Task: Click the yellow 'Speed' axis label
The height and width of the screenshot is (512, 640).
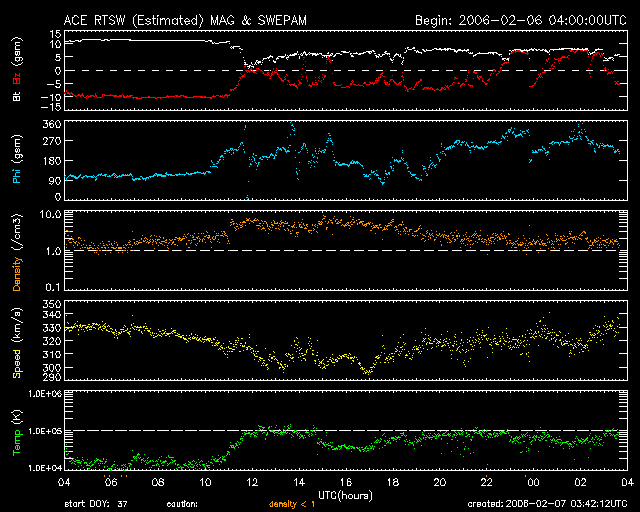Action: click(x=17, y=364)
